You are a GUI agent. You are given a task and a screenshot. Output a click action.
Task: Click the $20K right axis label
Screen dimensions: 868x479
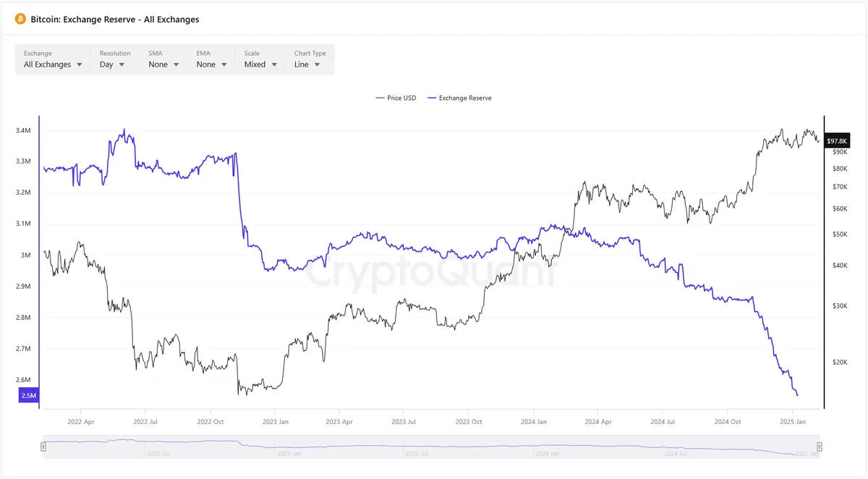coord(839,363)
